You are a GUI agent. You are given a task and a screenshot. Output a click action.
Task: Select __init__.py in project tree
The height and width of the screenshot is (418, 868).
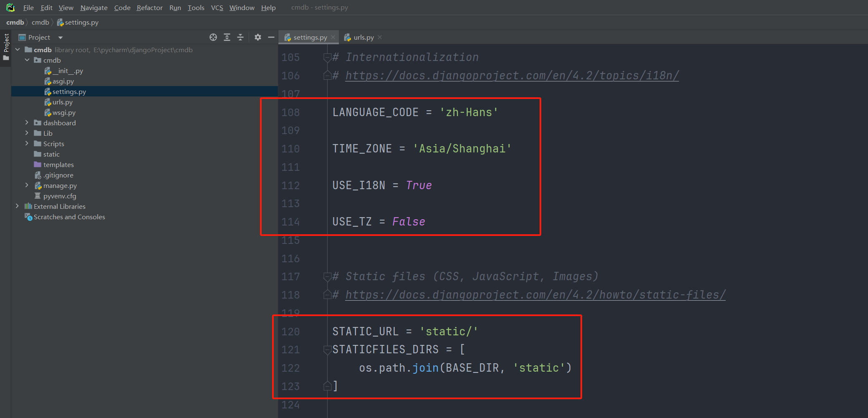pos(64,71)
